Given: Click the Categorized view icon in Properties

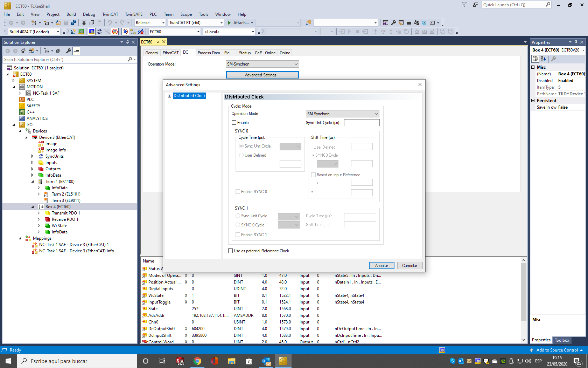Looking at the screenshot, I should (535, 59).
